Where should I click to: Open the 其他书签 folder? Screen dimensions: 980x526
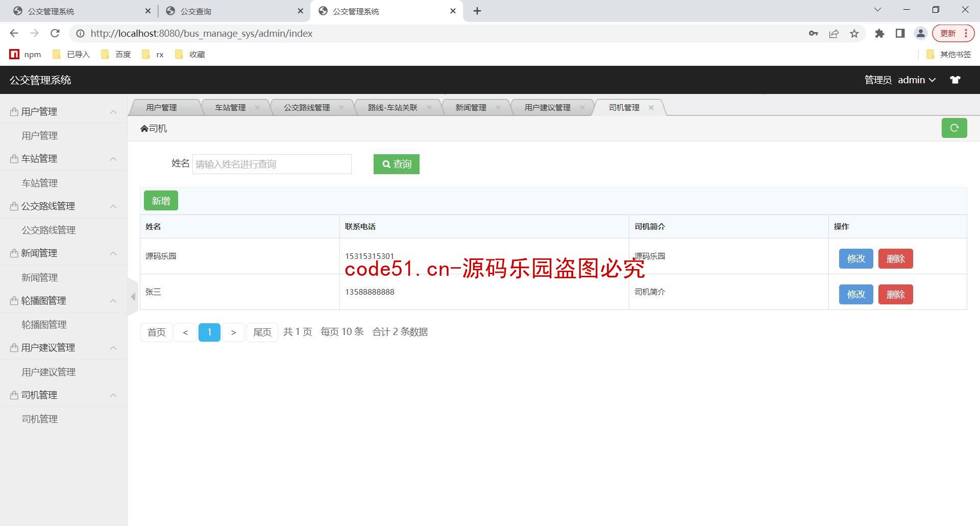pos(948,54)
